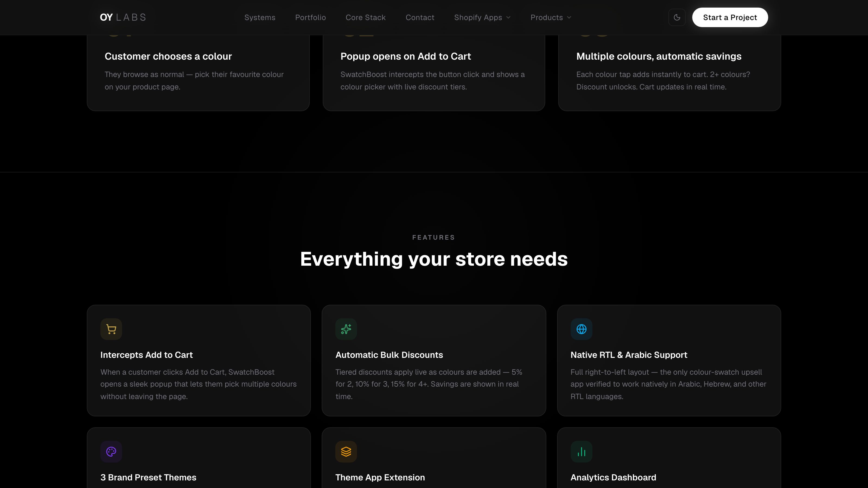Screen dimensions: 868x488
Task: Click the Intercepts Add to Cart heading
Action: click(146, 355)
